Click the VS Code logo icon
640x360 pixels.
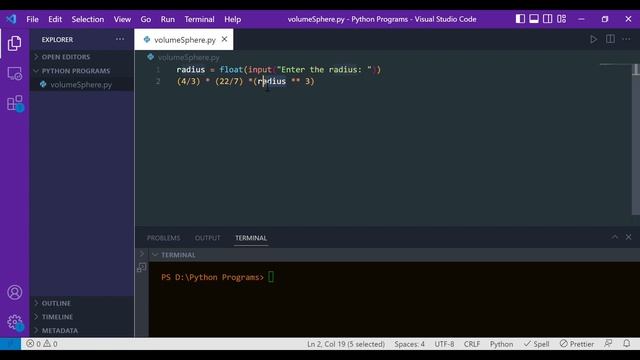11,19
